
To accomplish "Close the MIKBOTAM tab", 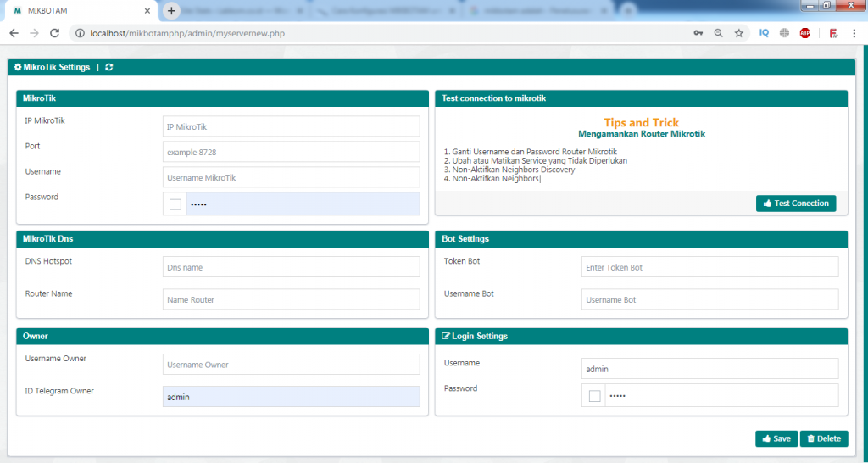I will (147, 10).
